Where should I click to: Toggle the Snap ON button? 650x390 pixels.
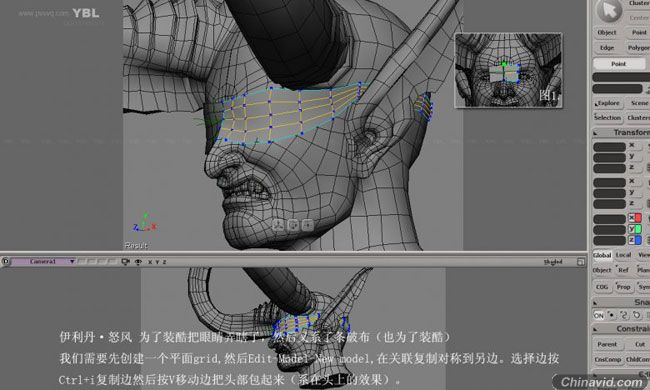pyautogui.click(x=599, y=315)
